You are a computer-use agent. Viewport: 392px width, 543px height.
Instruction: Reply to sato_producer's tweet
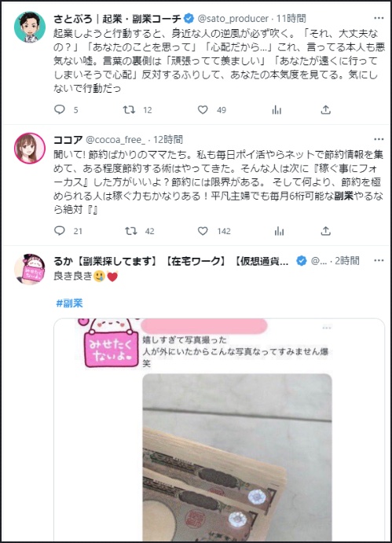pyautogui.click(x=60, y=110)
